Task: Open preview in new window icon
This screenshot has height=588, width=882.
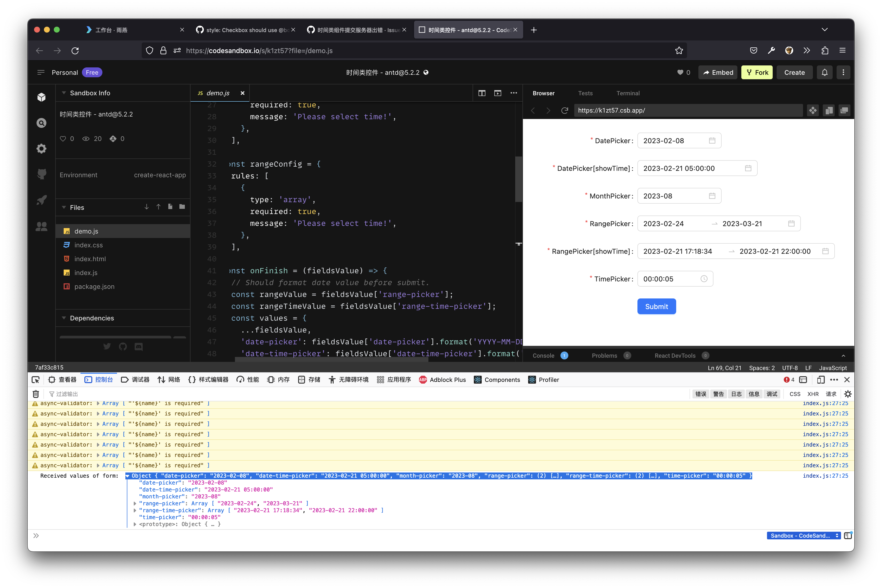Action: pos(844,110)
